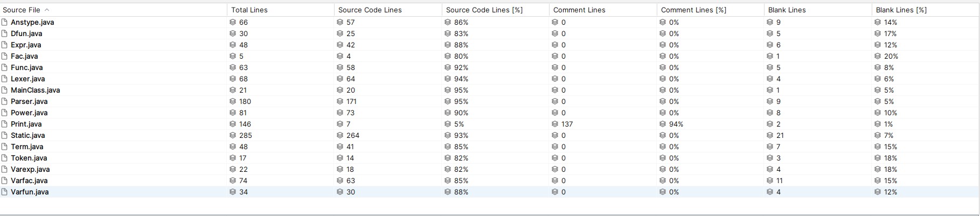Click the stack icon next to Source Code Lines 171

pos(340,101)
